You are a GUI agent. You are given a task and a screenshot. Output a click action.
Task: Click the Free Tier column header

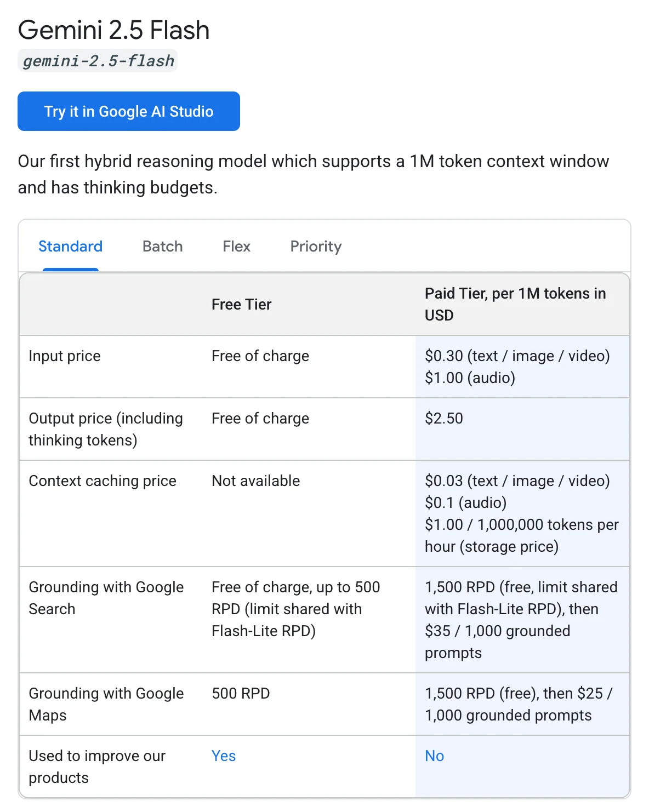pyautogui.click(x=242, y=305)
